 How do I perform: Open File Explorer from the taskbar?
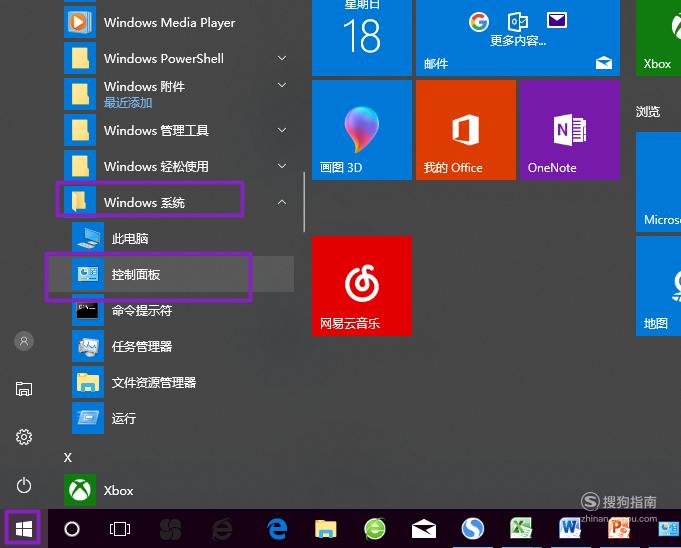pos(325,528)
